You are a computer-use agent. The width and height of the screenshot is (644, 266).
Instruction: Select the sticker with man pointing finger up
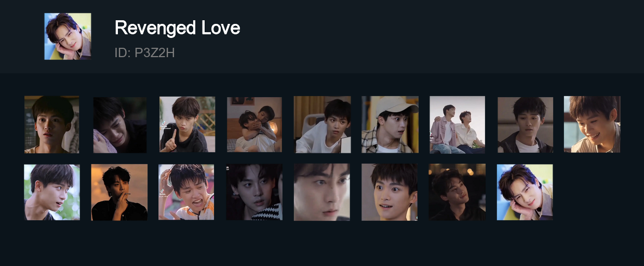point(187,125)
